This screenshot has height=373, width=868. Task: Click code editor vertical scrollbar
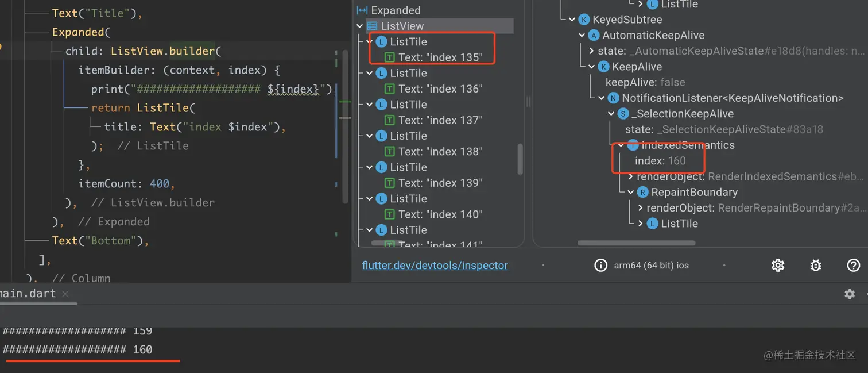point(346,126)
